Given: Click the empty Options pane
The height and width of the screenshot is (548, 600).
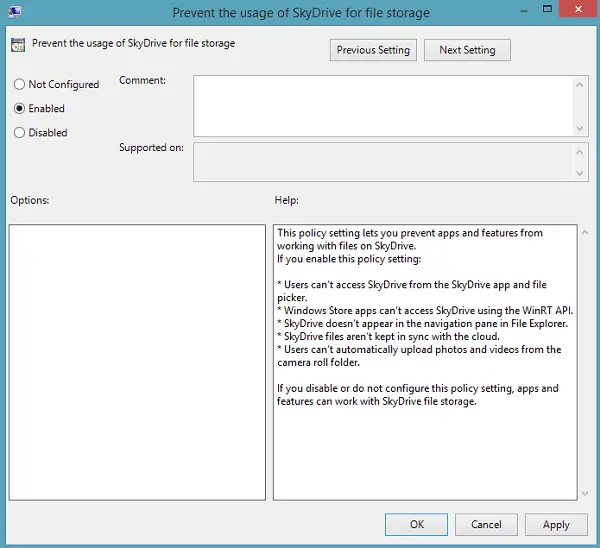Looking at the screenshot, I should 137,362.
